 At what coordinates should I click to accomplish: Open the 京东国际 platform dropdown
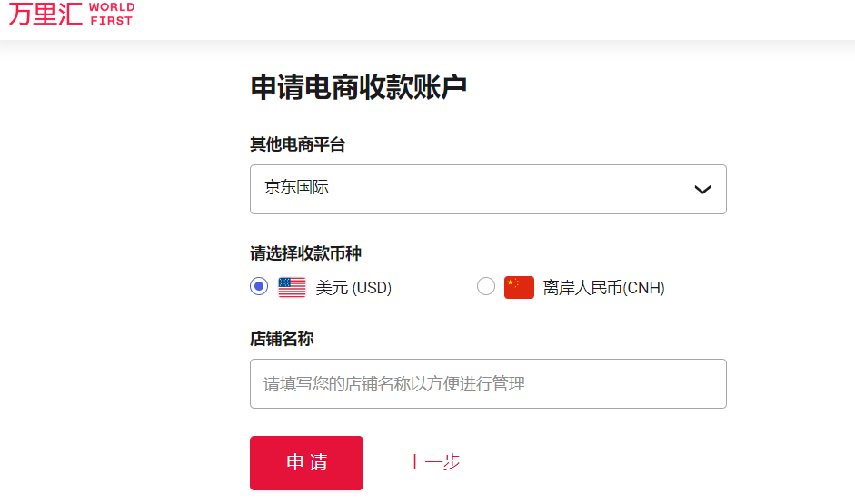pyautogui.click(x=488, y=189)
